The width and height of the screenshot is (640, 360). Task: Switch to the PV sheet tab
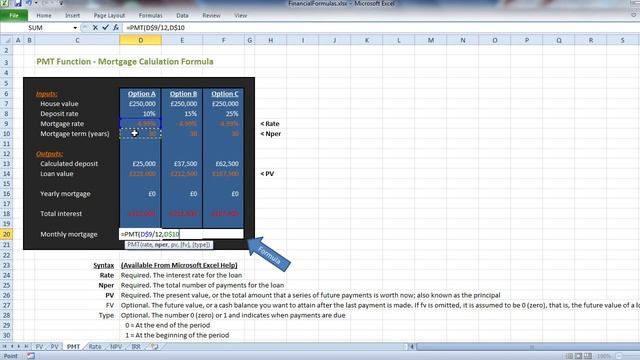(x=54, y=347)
